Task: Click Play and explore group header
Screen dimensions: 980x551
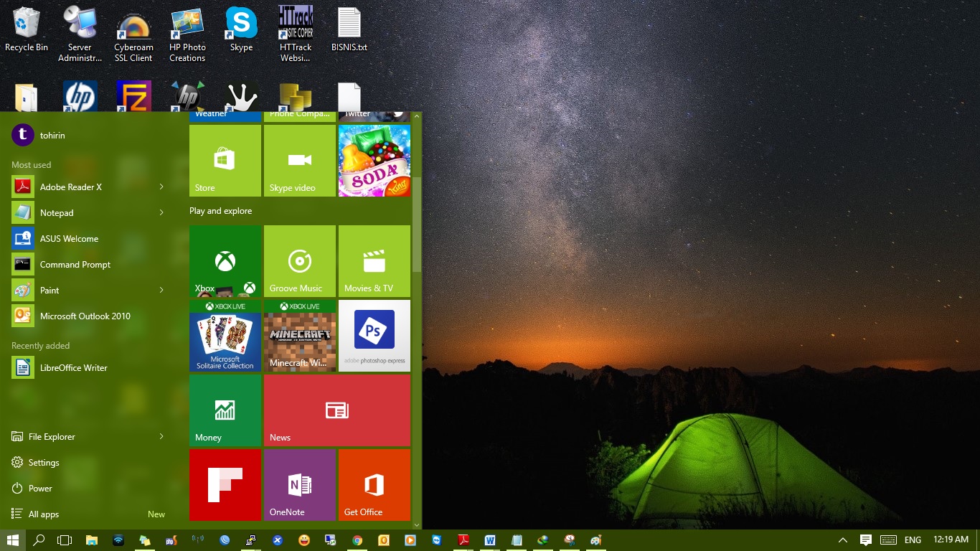Action: [221, 211]
